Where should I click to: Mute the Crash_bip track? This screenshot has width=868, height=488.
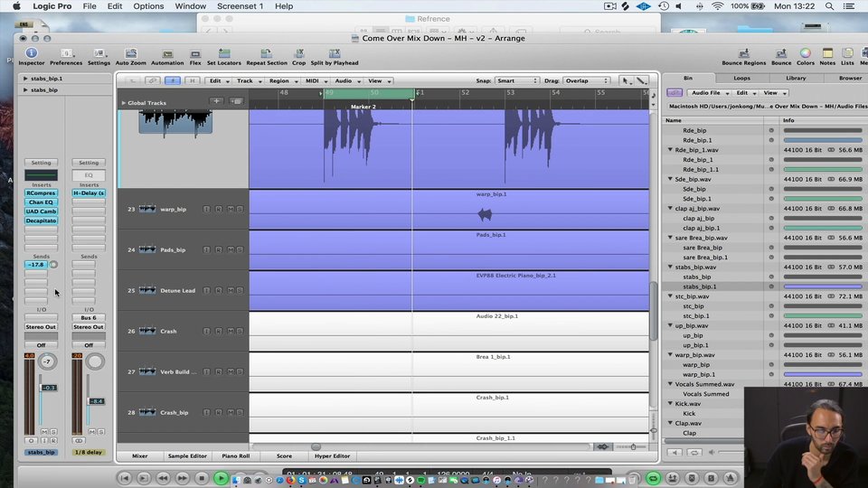231,412
